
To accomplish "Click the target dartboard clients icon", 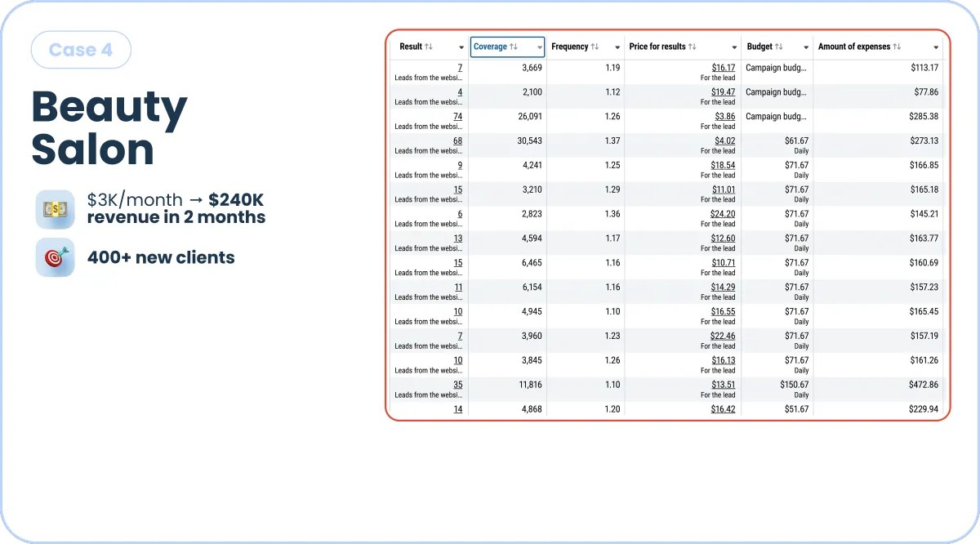I will tap(55, 257).
